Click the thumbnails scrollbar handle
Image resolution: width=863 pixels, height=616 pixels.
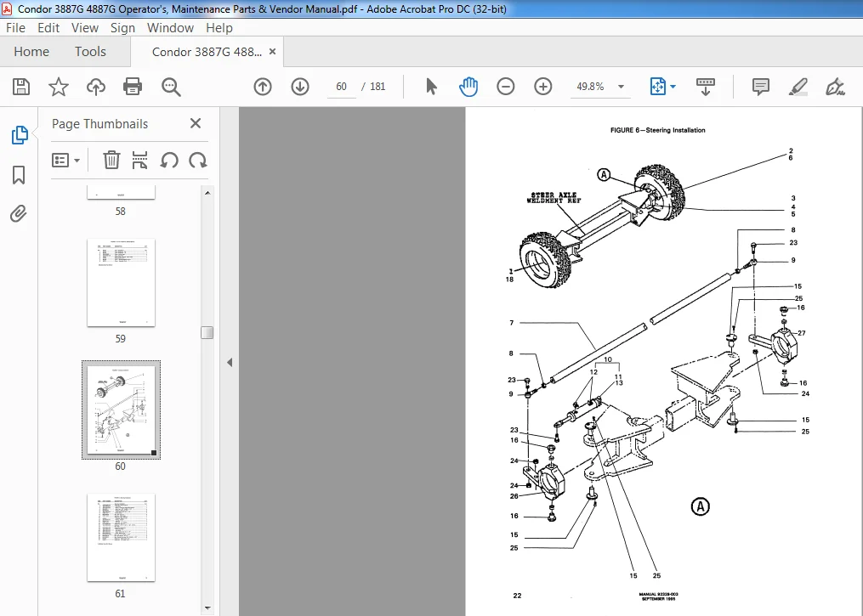click(207, 333)
